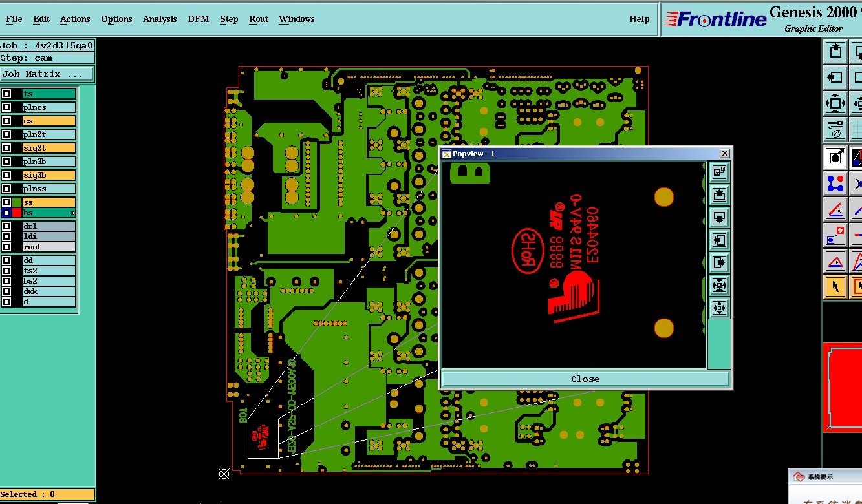The width and height of the screenshot is (862, 504).
Task: Click the pan left icon in main toolbar
Action: click(835, 78)
